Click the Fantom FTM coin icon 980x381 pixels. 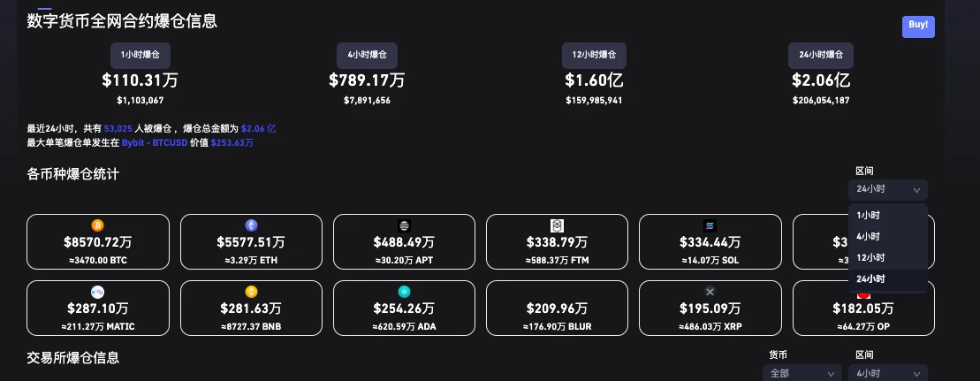557,225
